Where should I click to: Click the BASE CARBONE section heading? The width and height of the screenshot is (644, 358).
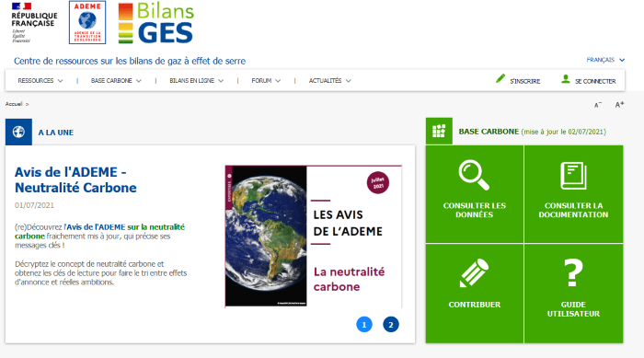click(489, 132)
